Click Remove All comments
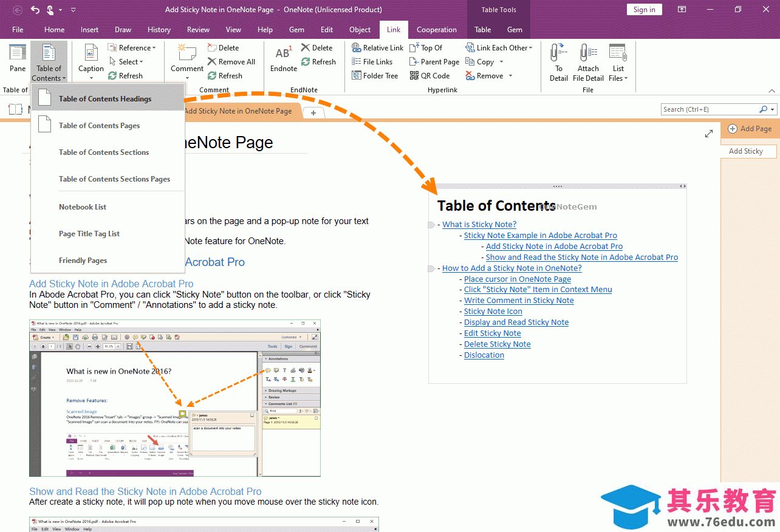 pos(231,62)
